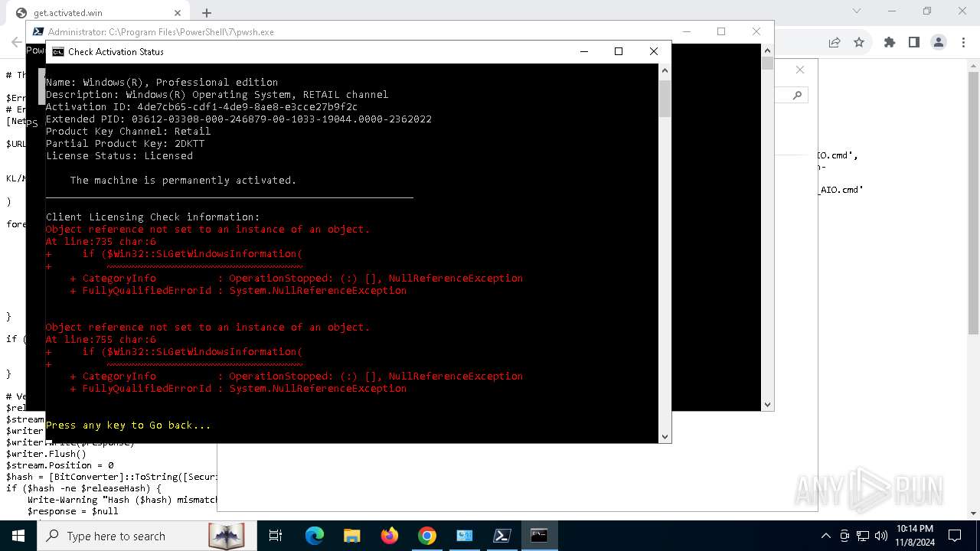Open the volume control in the tray
The height and width of the screenshot is (551, 980).
pos(881,536)
